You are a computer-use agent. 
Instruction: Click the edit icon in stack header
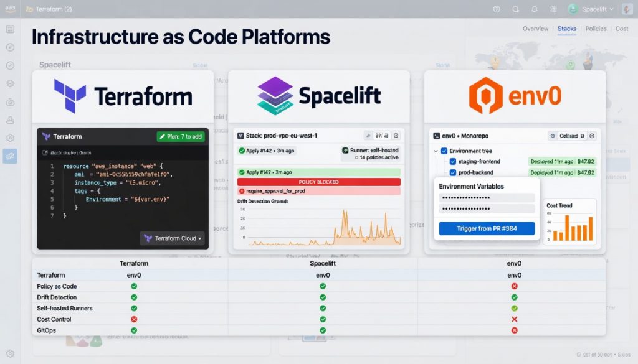(x=368, y=136)
